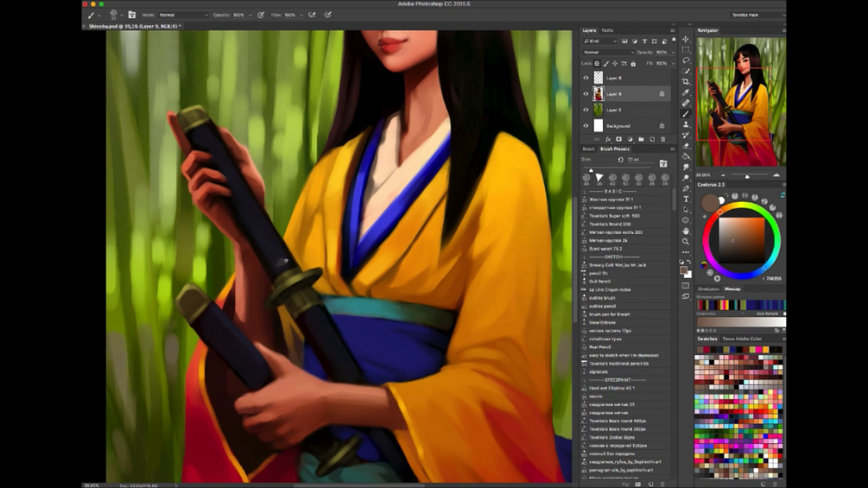Viewport: 868px width, 488px height.
Task: Toggle lock image pixels brush icon
Action: 606,64
